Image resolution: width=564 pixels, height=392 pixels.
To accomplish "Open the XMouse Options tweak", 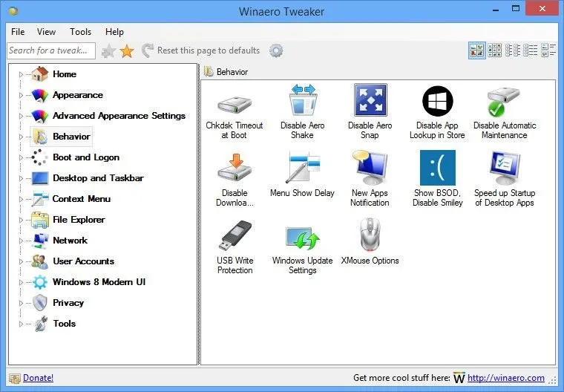I will (370, 237).
